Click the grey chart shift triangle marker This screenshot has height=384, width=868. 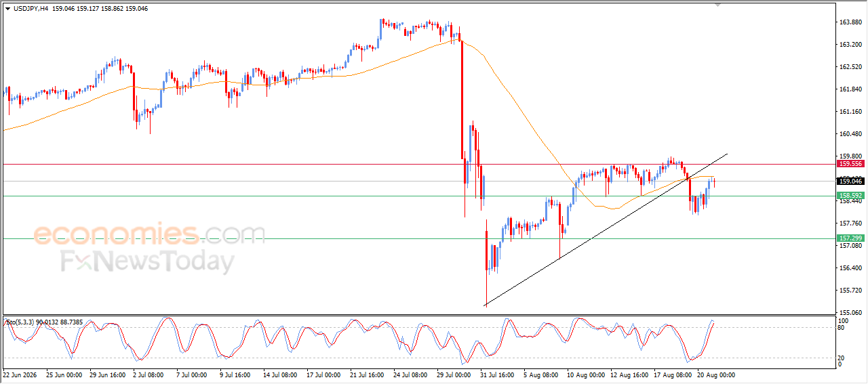[718, 5]
